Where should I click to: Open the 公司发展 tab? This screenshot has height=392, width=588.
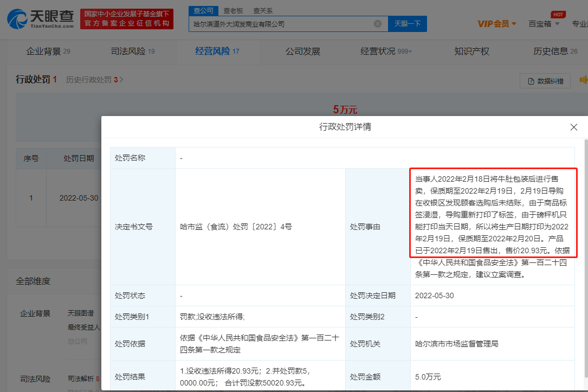pos(303,52)
